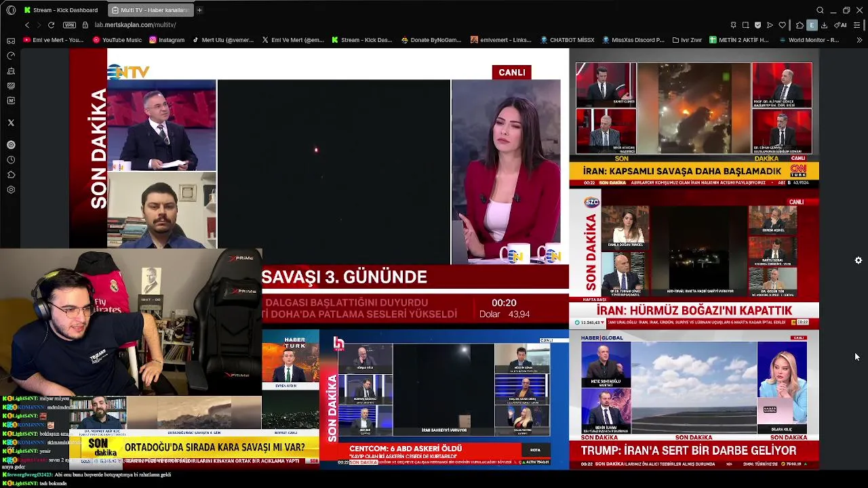Open the YouTube Music bookmark
The image size is (868, 488).
point(117,40)
